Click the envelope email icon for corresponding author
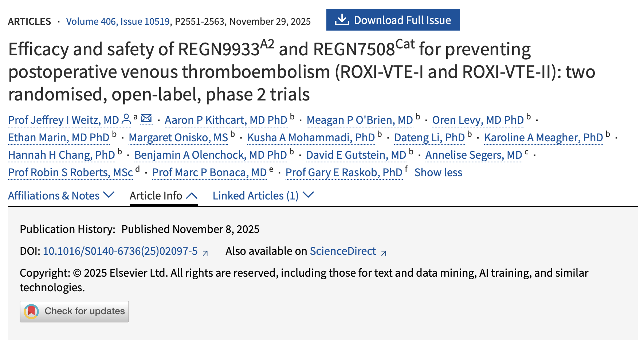 (146, 119)
